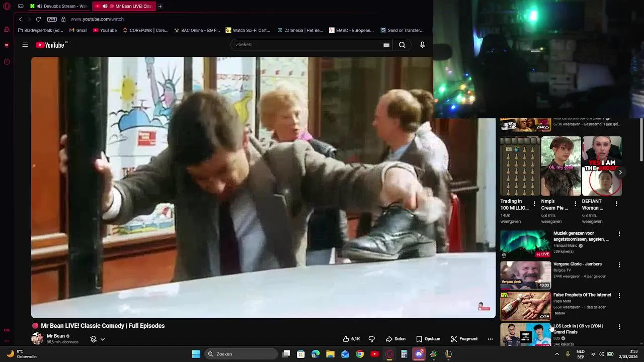Open the COREPUNK bookmark

click(x=145, y=30)
